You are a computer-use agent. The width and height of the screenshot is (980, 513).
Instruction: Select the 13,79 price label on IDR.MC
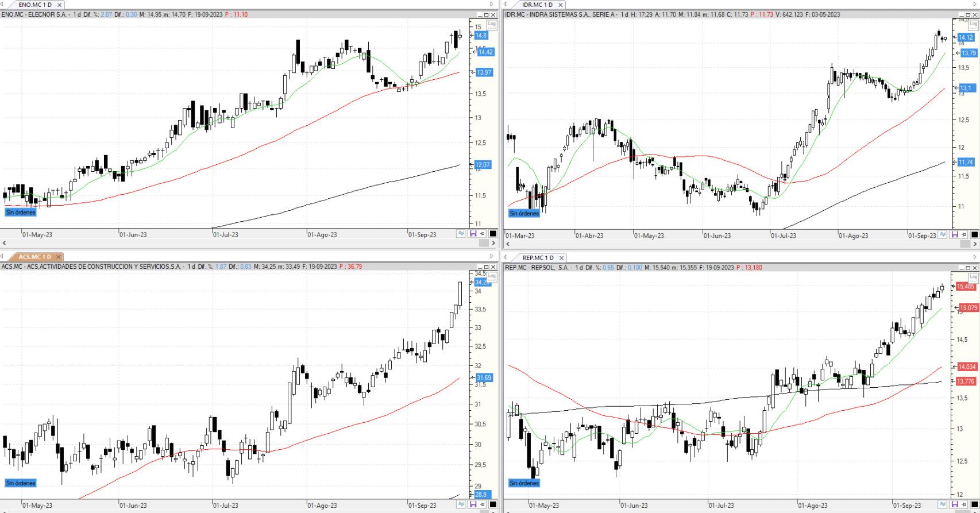pyautogui.click(x=969, y=53)
